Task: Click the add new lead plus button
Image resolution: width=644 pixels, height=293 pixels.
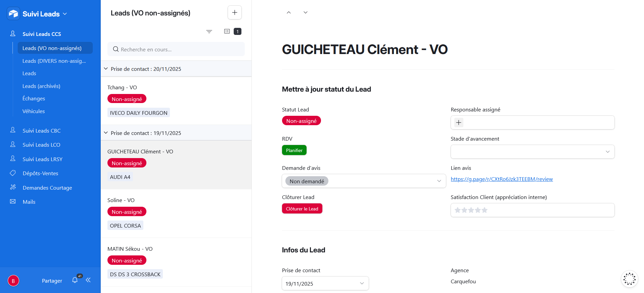Action: [x=235, y=13]
